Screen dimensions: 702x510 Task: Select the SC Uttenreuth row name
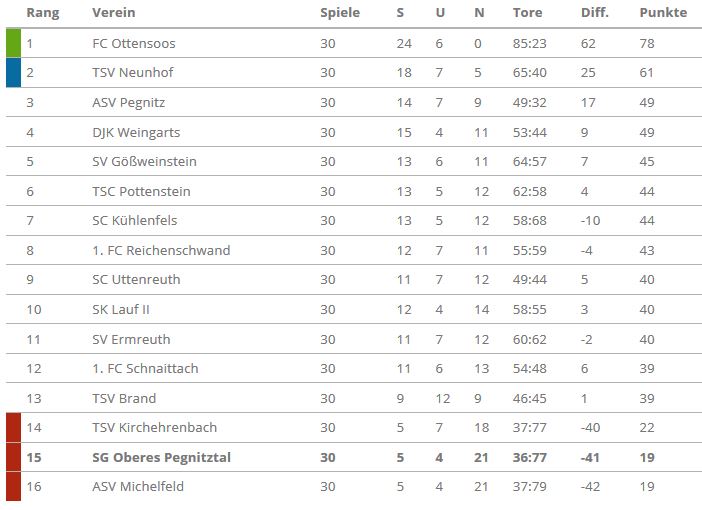click(136, 279)
